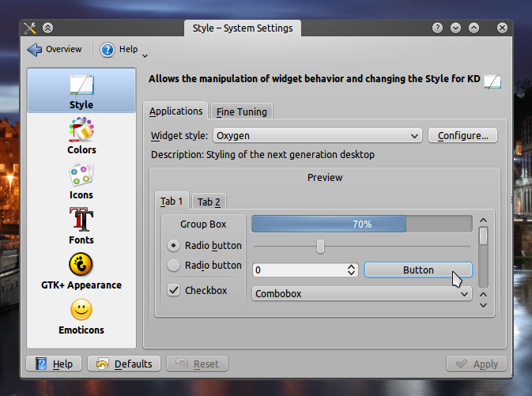The height and width of the screenshot is (396, 532).
Task: Close the System Settings window
Action: coord(502,28)
